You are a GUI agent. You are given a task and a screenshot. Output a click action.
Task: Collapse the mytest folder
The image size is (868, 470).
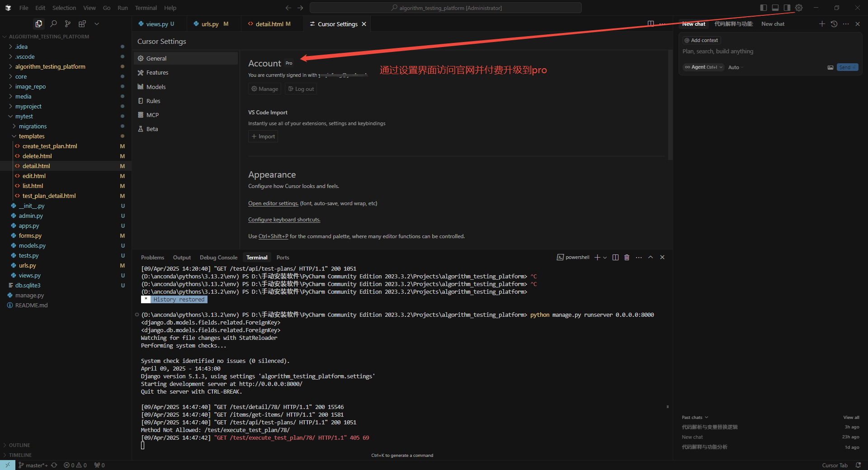point(66,116)
